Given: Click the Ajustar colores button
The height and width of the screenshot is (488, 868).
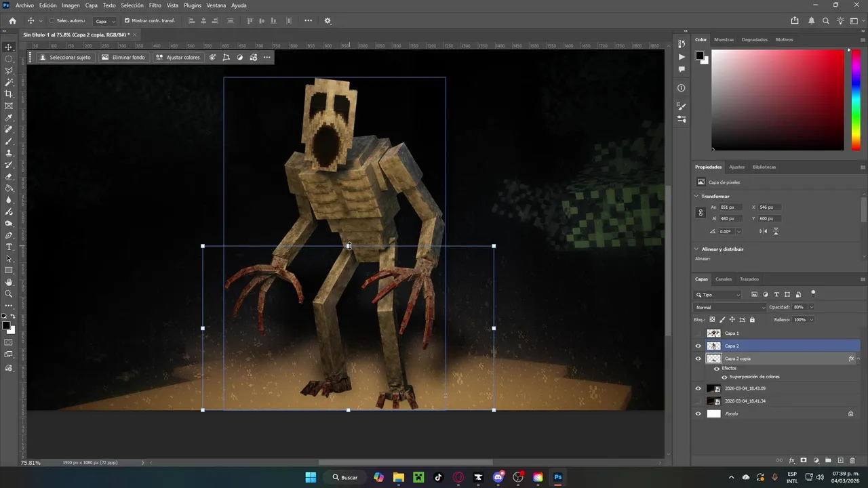Looking at the screenshot, I should [178, 58].
